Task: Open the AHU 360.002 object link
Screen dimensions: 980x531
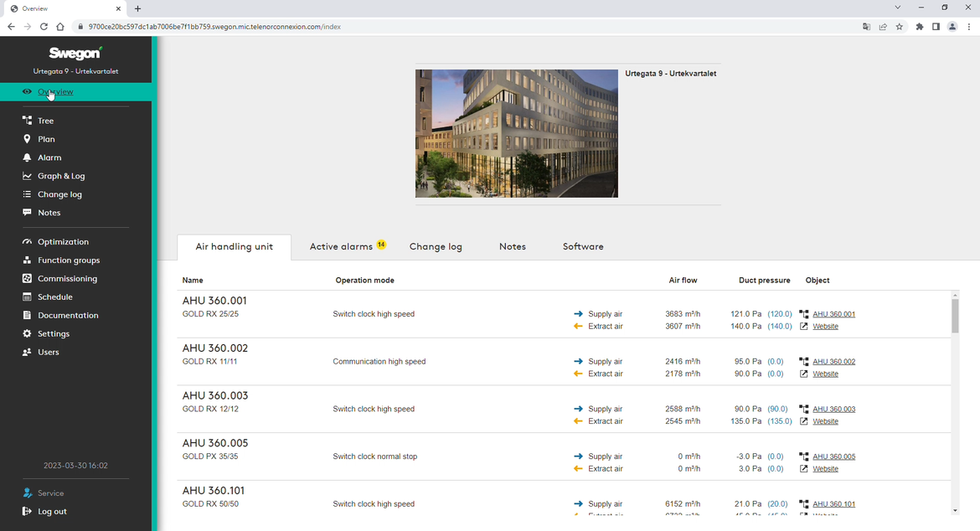Action: click(x=833, y=362)
